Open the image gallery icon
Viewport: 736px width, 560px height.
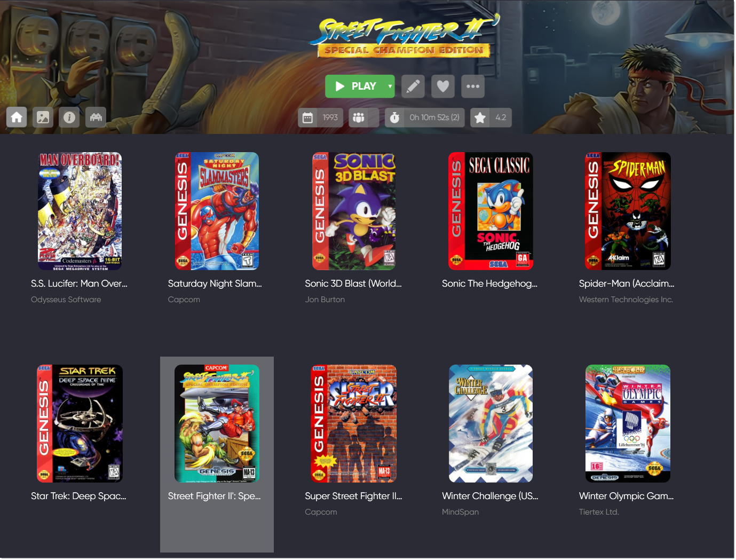click(x=43, y=117)
